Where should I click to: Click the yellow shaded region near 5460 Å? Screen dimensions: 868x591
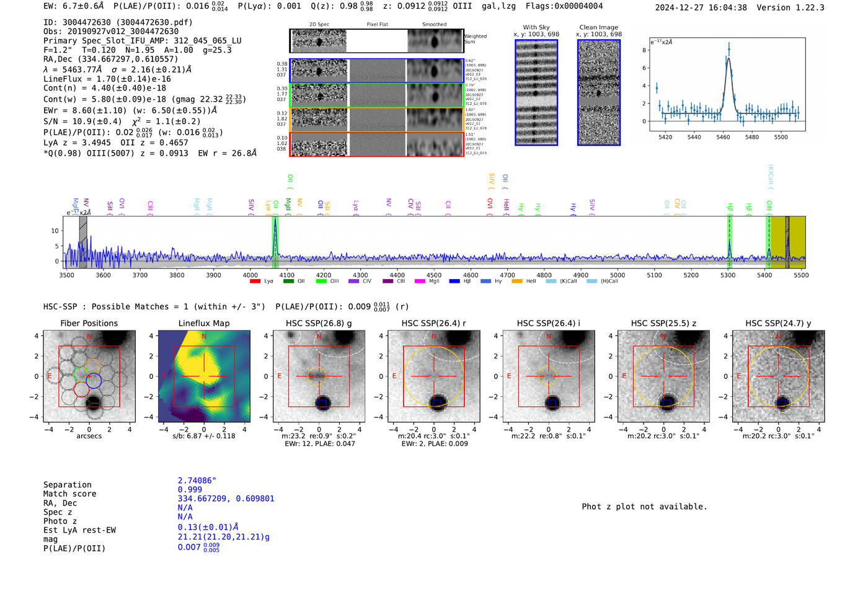(x=787, y=242)
